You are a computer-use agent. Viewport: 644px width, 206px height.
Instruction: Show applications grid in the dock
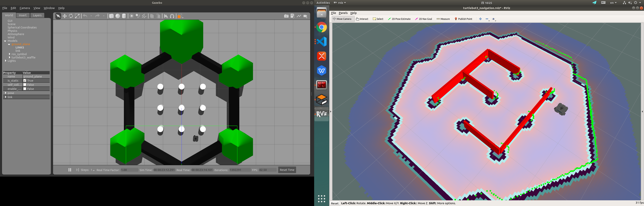click(321, 199)
